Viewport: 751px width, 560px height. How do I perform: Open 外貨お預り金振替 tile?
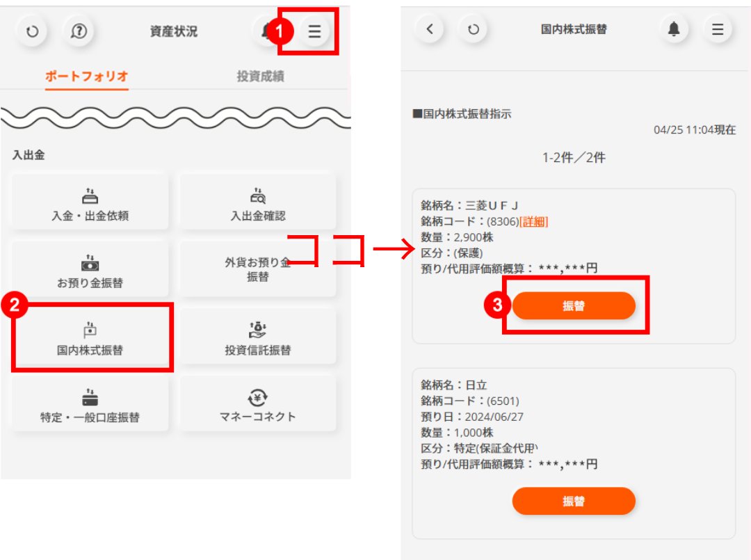(258, 269)
